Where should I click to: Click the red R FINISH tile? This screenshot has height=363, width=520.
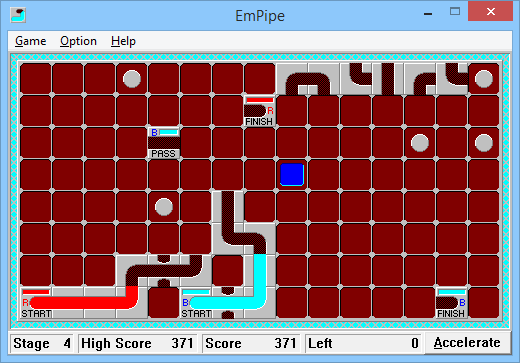[260, 111]
